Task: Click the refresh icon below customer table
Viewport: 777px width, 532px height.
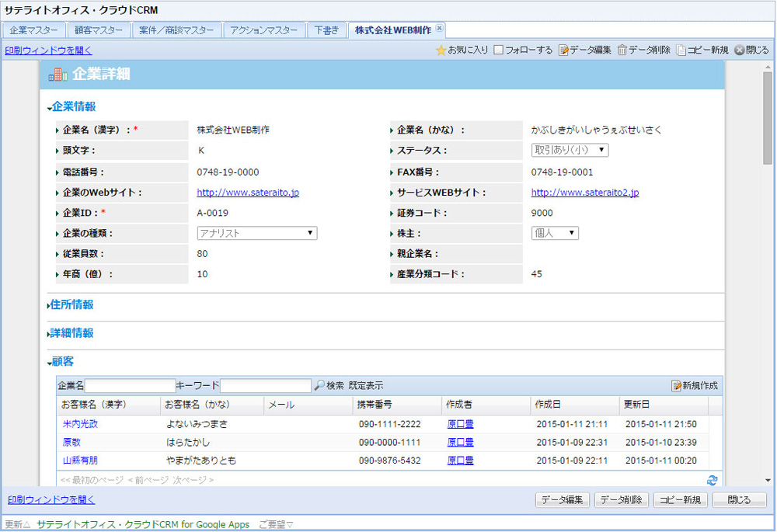Action: pos(712,481)
